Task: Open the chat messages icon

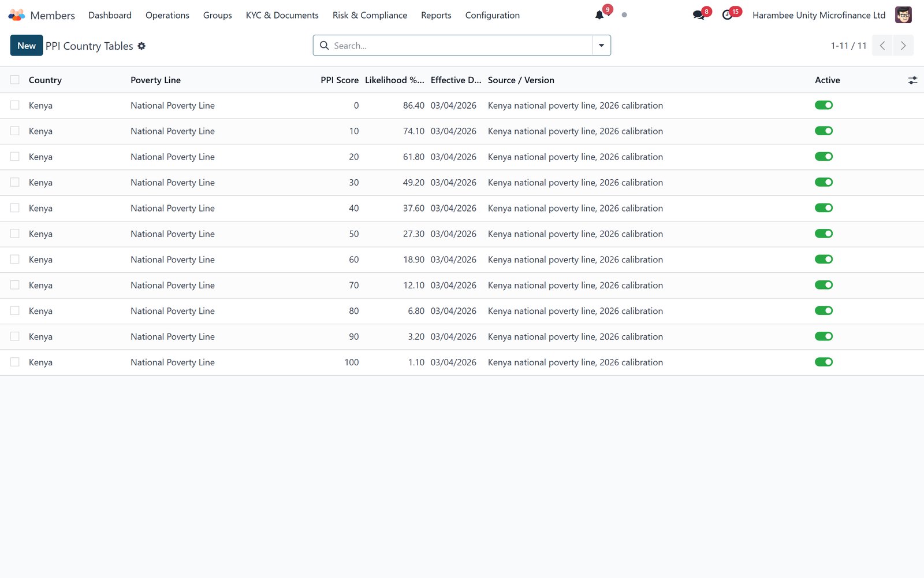Action: (699, 15)
